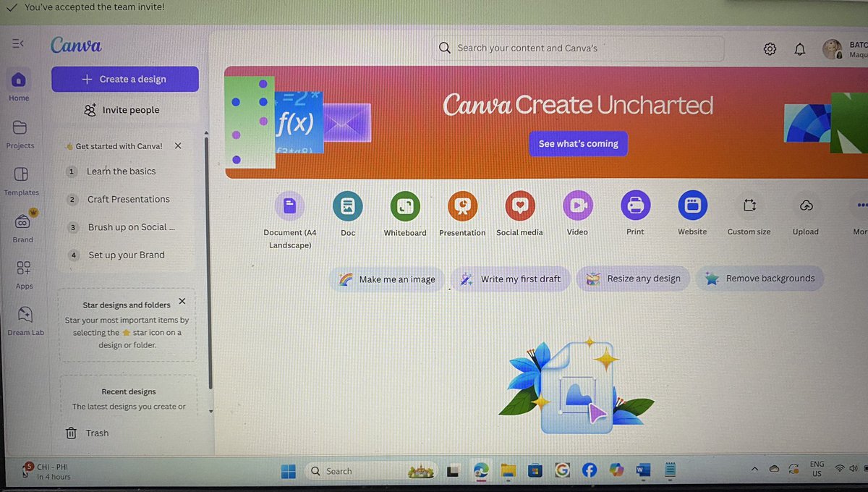Click the Write my first draft suggestion
This screenshot has width=868, height=492.
click(x=511, y=279)
